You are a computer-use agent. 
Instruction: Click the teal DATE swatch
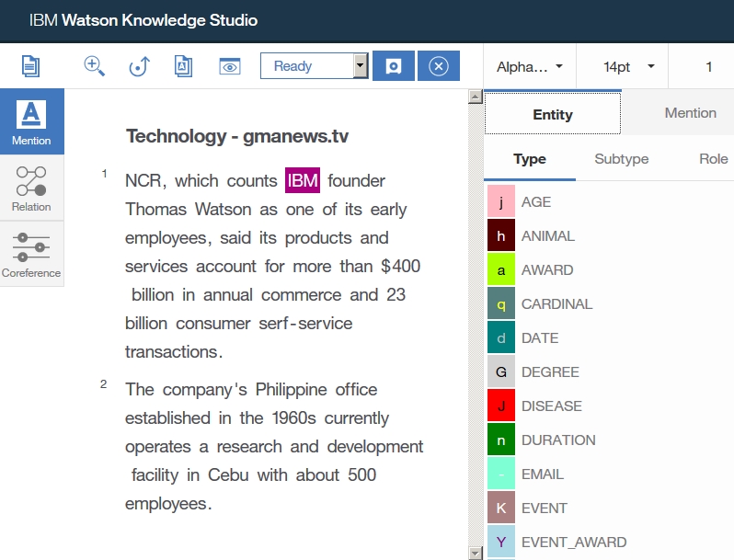tap(501, 337)
